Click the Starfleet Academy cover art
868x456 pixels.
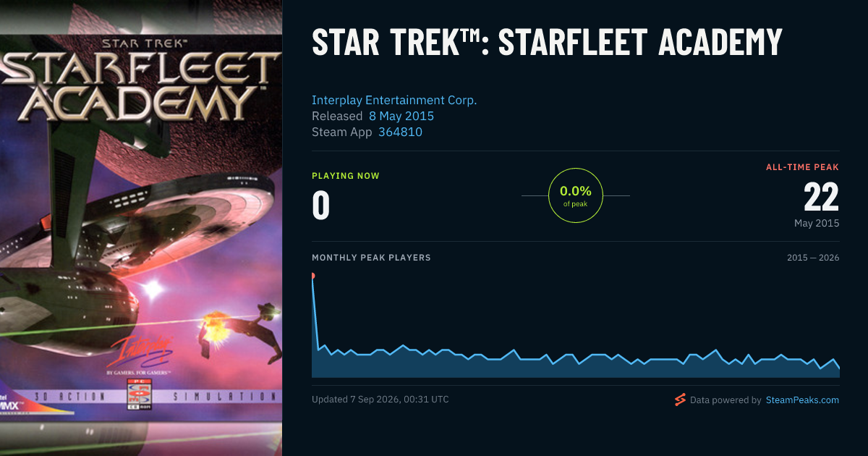tap(141, 228)
